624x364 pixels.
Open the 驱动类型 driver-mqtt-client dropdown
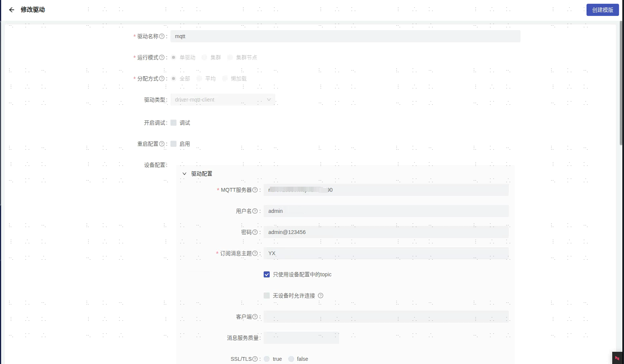click(x=223, y=99)
